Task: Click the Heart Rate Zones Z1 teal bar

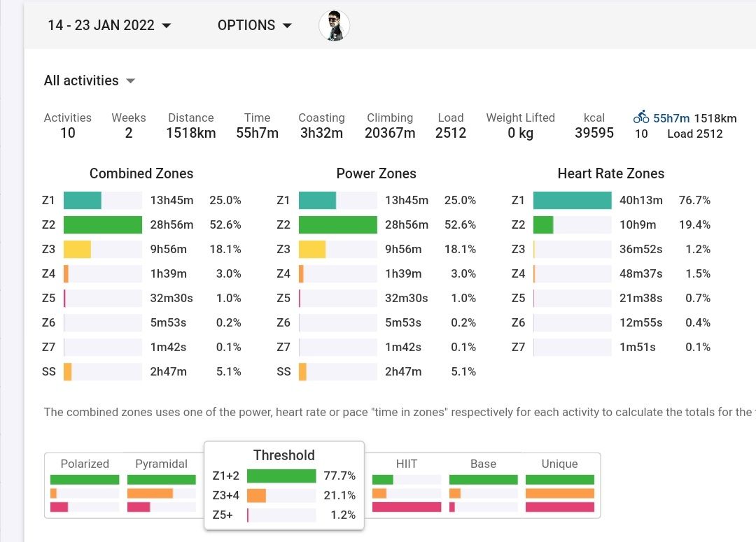Action: tap(572, 200)
